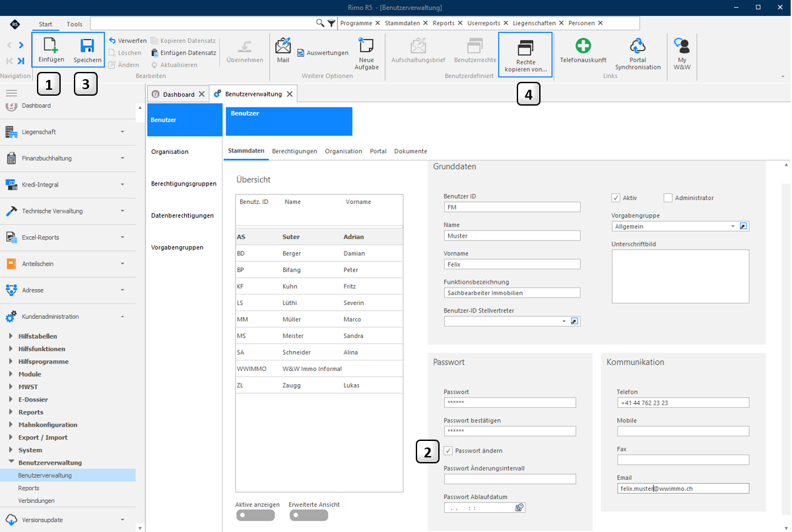Open My W&W icon
Screen dimensions: 792x532
(x=682, y=46)
